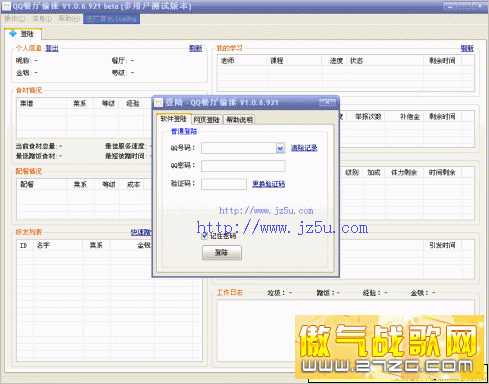Click the blue diamond icon on the 登陆 tab
489x384 pixels.
(x=13, y=33)
